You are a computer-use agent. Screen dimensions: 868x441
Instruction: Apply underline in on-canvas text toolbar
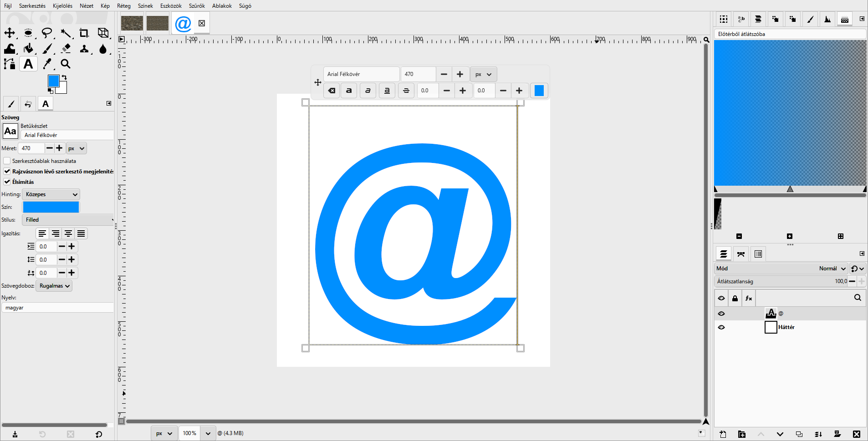387,91
